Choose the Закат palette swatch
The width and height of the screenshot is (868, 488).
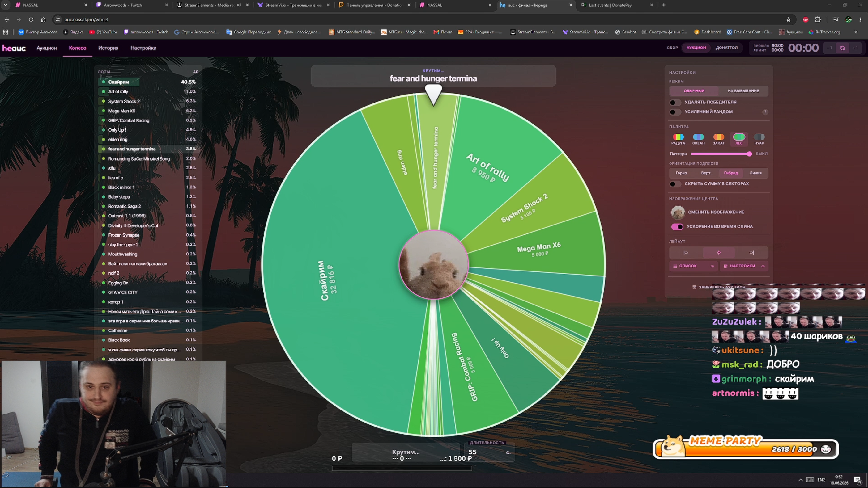718,139
